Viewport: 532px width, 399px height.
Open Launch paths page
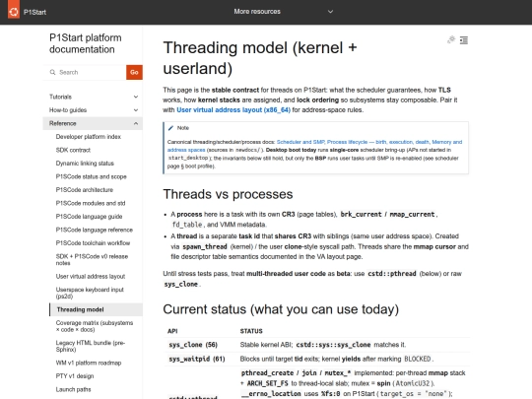(x=73, y=389)
